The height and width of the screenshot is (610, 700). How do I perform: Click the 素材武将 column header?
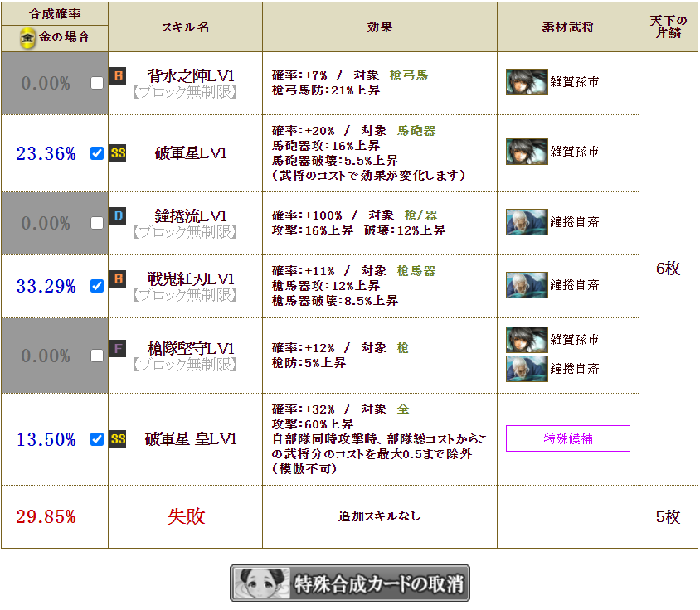pyautogui.click(x=568, y=27)
